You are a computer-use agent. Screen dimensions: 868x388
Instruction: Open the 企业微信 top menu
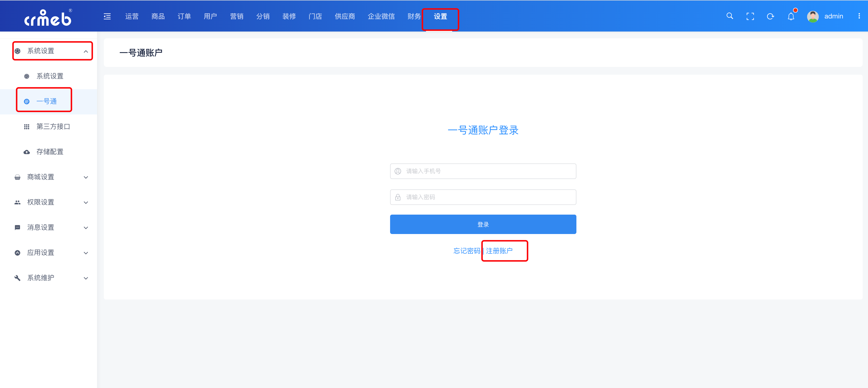[381, 16]
